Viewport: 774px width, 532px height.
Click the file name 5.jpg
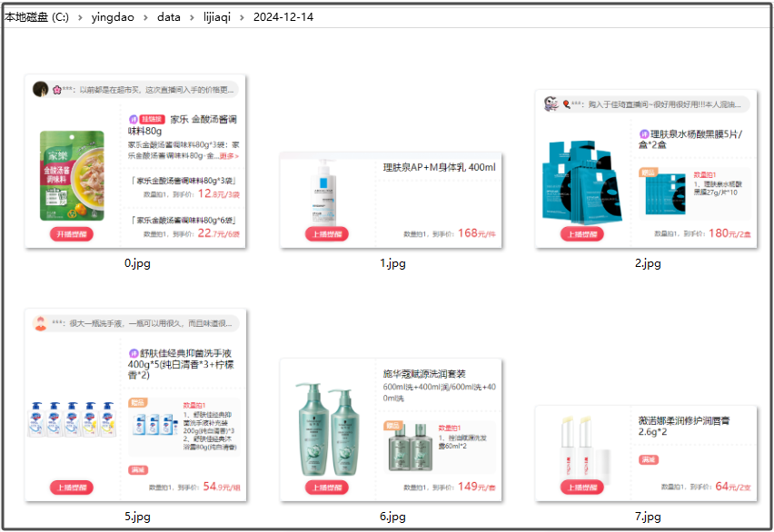point(137,517)
